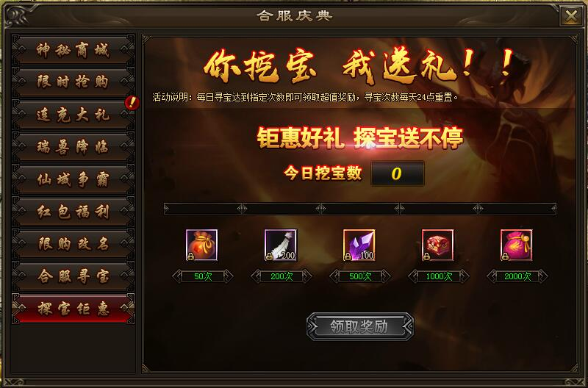The height and width of the screenshot is (388, 588).
Task: Select the orange pouch reward icon
Action: (201, 245)
